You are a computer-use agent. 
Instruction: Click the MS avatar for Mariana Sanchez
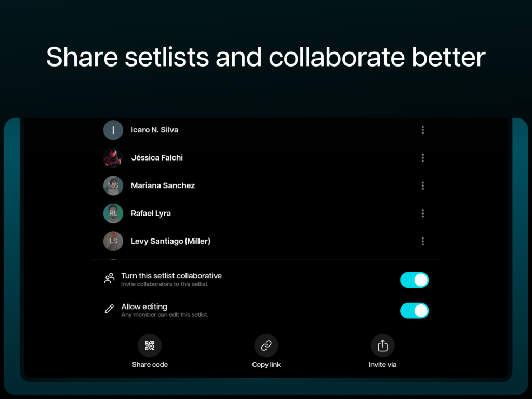(x=113, y=185)
